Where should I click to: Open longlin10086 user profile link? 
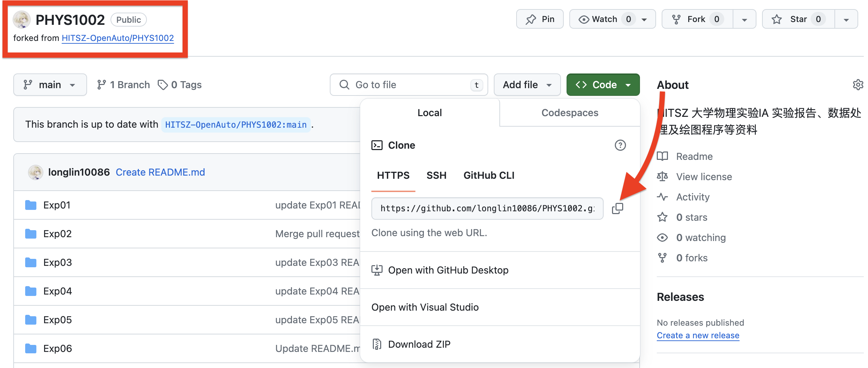click(79, 172)
